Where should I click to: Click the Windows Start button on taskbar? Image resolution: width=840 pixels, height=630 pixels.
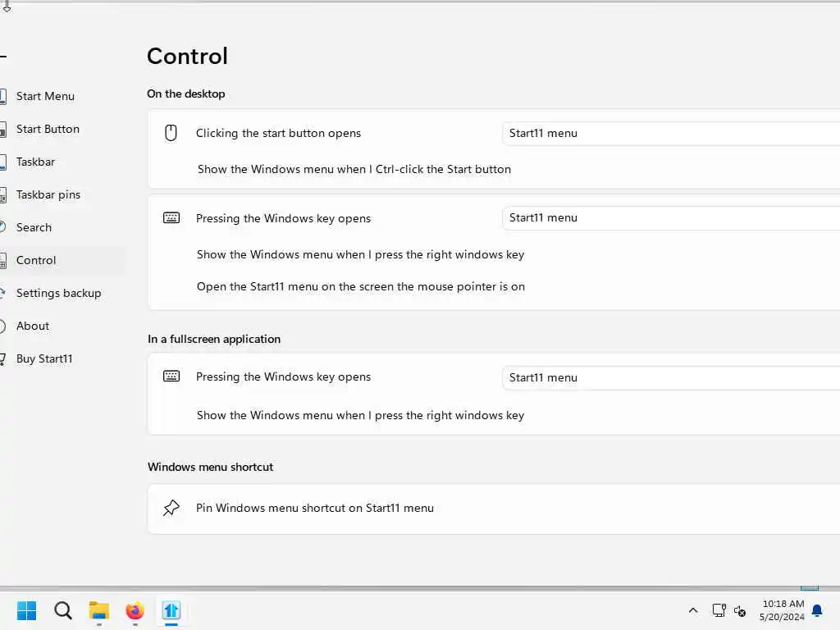tap(26, 610)
